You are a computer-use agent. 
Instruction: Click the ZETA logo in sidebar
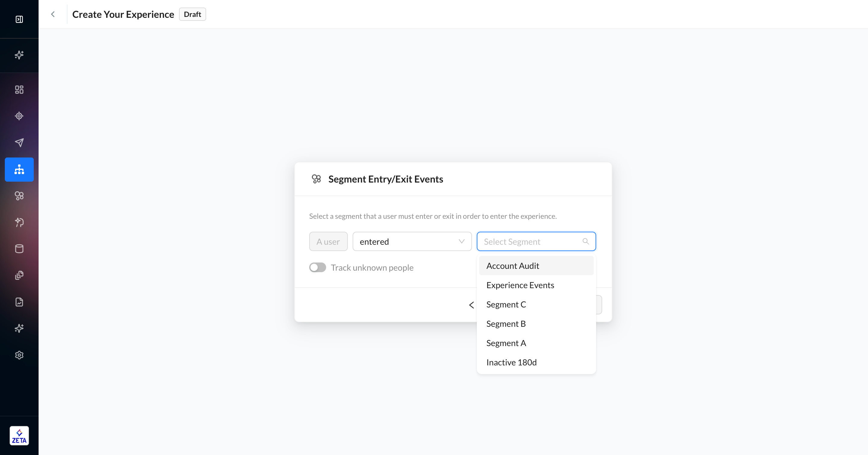coord(19,436)
